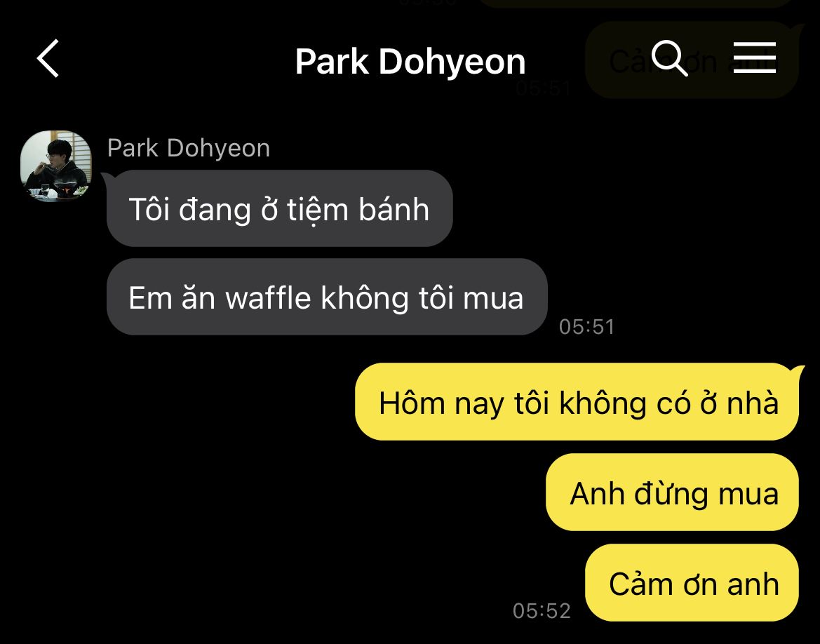Tap the dimmed 05:51 timestamp under the header
The width and height of the screenshot is (820, 644).
coord(542,88)
